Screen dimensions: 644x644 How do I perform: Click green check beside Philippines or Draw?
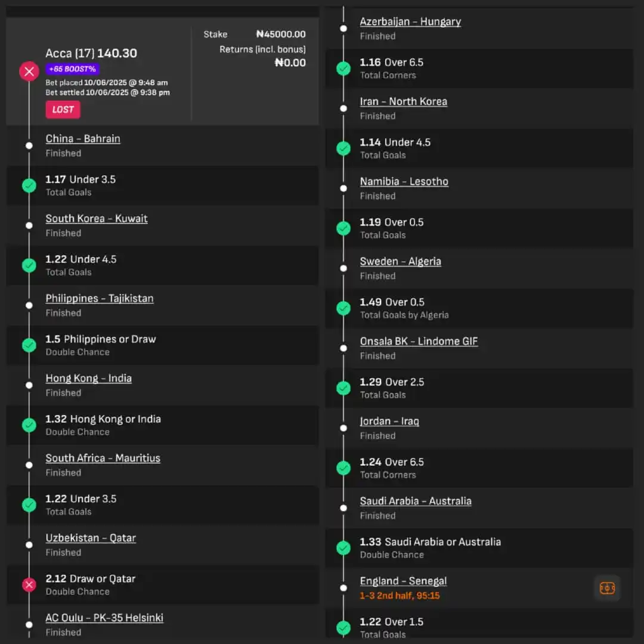[29, 345]
